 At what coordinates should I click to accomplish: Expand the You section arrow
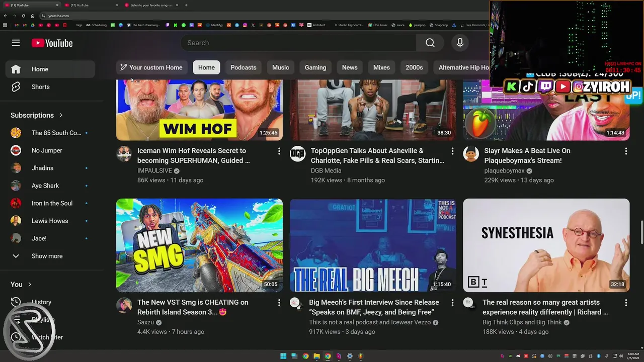click(30, 285)
